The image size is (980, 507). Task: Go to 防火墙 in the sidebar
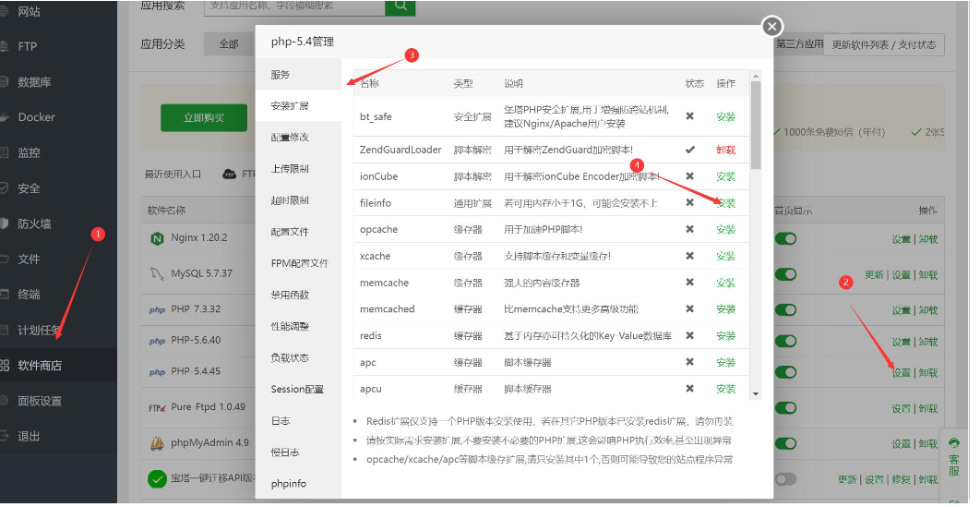(x=34, y=223)
